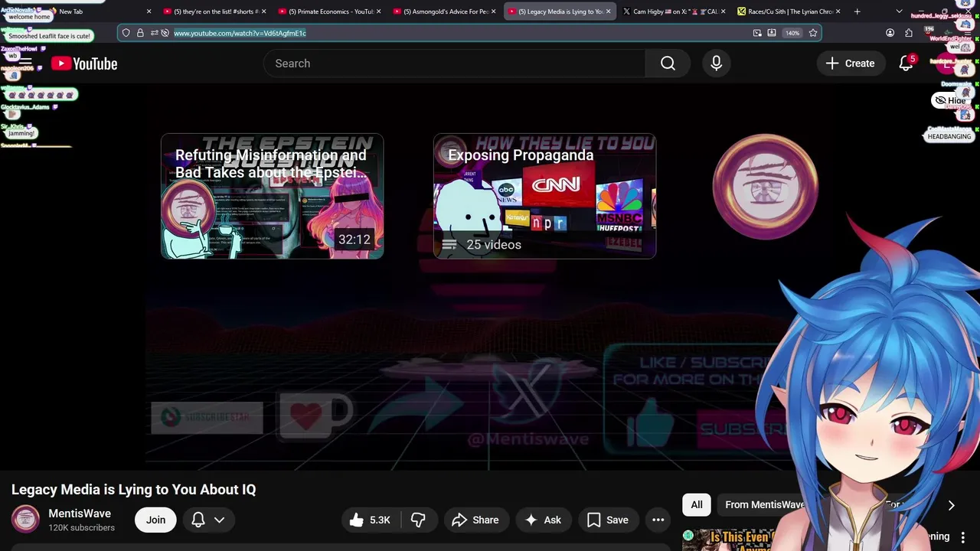This screenshot has height=551, width=980.
Task: Click the Join membership button
Action: (x=155, y=520)
